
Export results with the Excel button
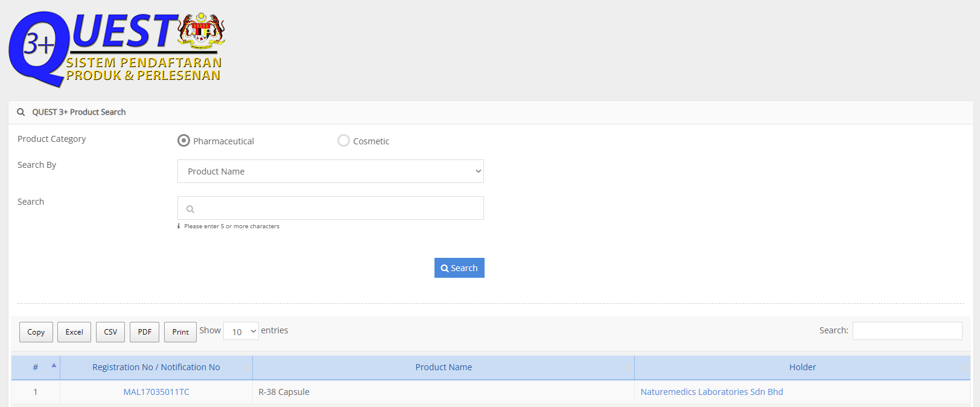(74, 332)
